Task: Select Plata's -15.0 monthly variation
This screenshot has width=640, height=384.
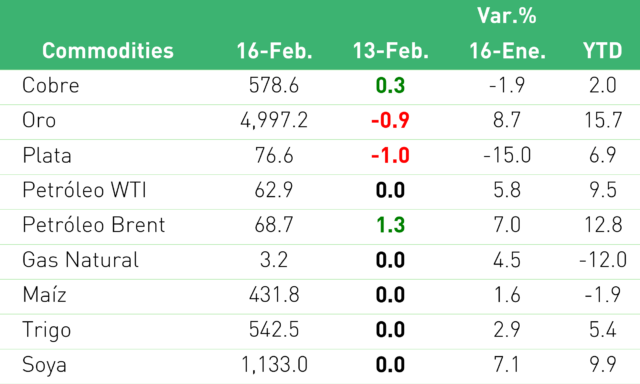Action: 507,155
